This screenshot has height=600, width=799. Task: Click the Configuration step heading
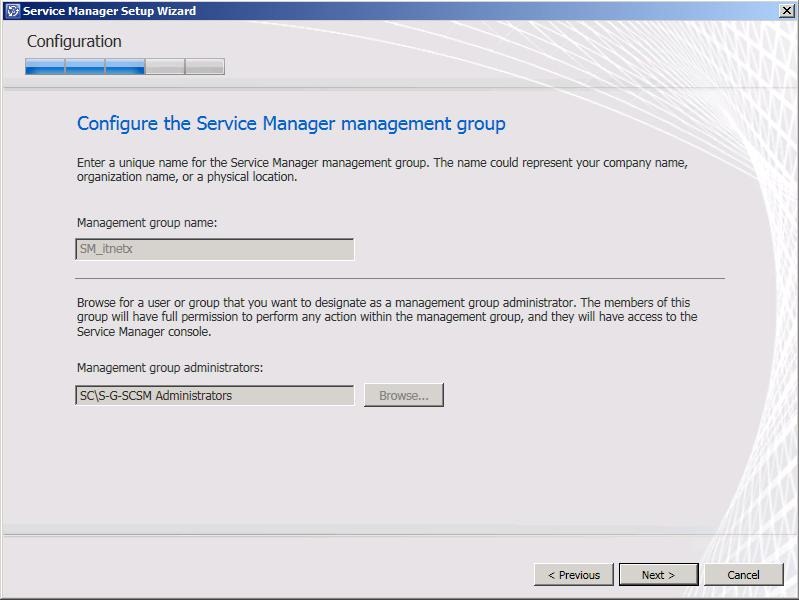[74, 42]
